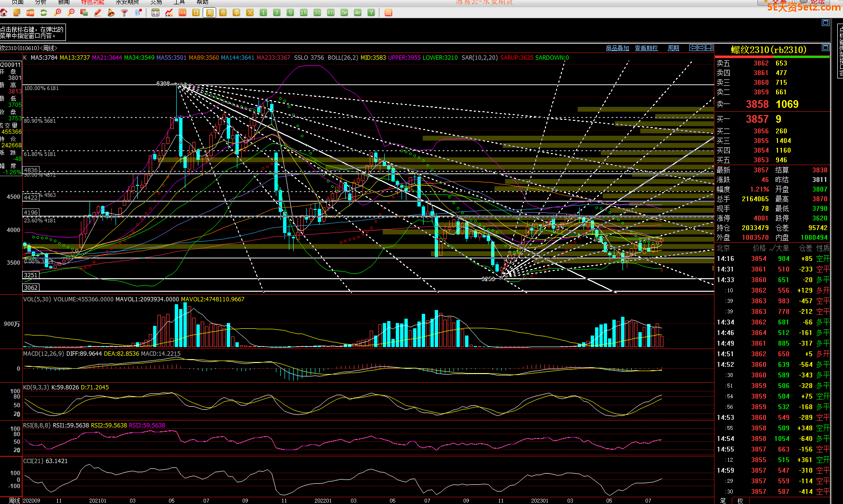Zoom in with the plus magnifier icon
Screen dimensions: 843x504
57,13
